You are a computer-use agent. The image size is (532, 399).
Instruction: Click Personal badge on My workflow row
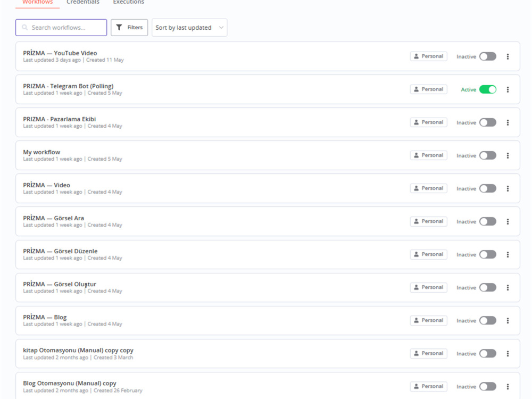coord(428,155)
